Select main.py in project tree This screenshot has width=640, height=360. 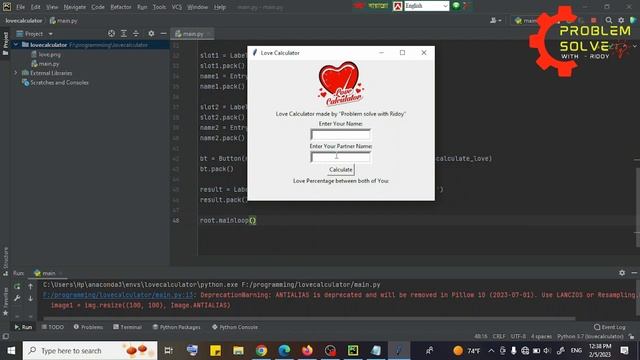click(49, 64)
